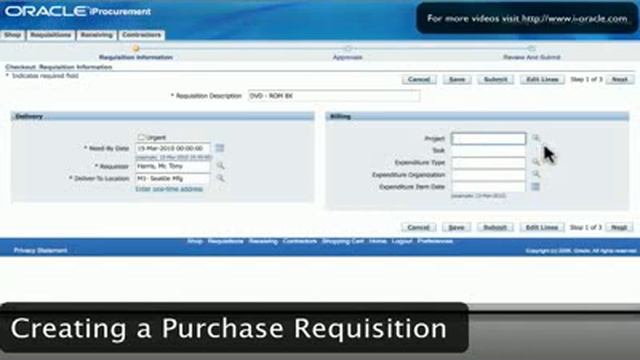Focus the Requisition Description field
640x360 pixels.
[333, 96]
